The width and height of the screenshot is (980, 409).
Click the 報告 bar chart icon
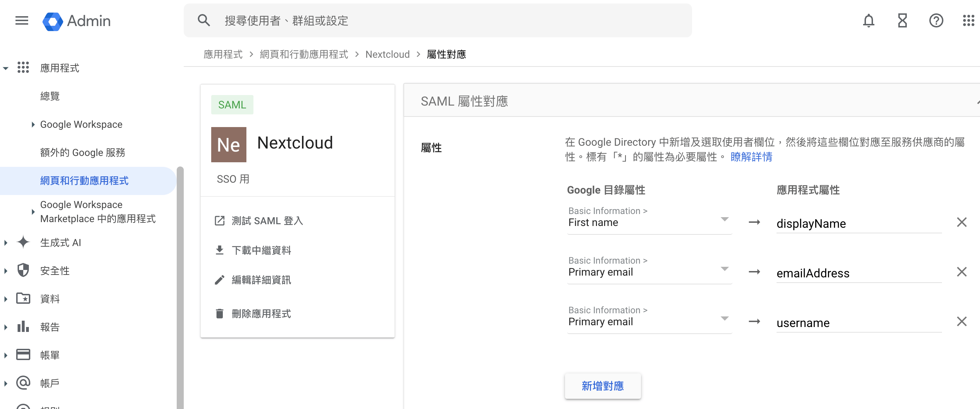[x=23, y=326]
